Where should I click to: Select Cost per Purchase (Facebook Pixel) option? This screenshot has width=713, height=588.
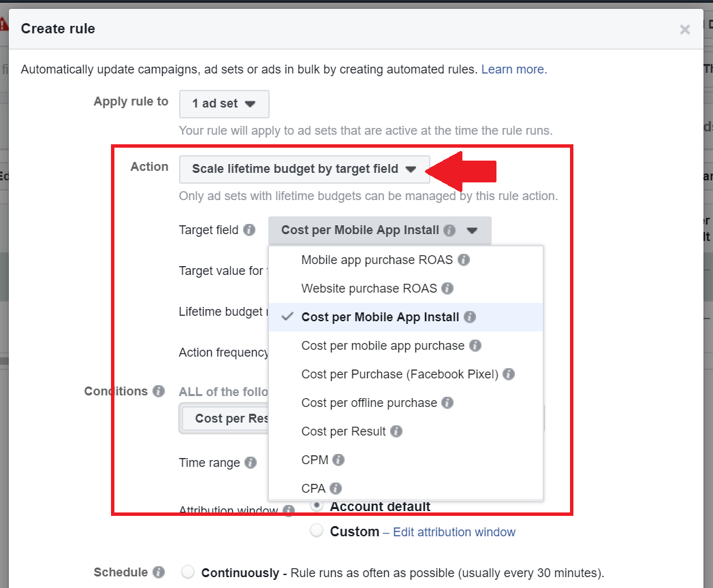click(406, 374)
